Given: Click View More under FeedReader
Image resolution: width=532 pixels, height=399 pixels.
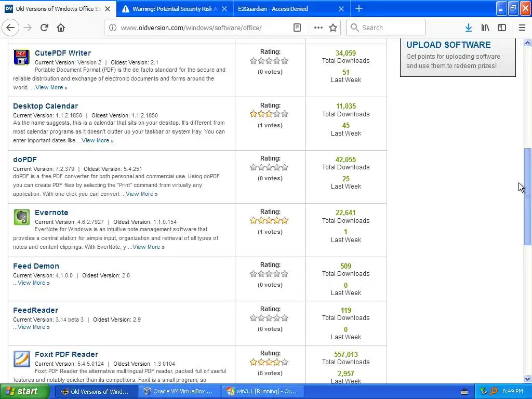Looking at the screenshot, I should [34, 327].
